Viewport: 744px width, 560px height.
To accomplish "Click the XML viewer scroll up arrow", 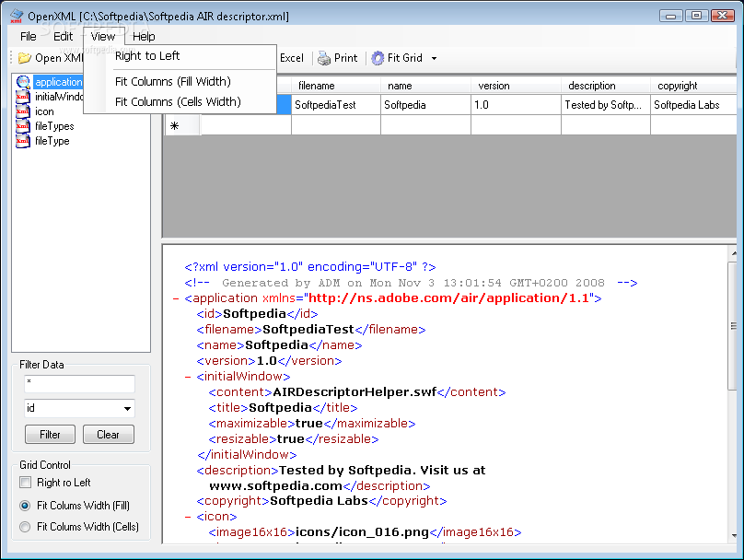I will pyautogui.click(x=734, y=253).
